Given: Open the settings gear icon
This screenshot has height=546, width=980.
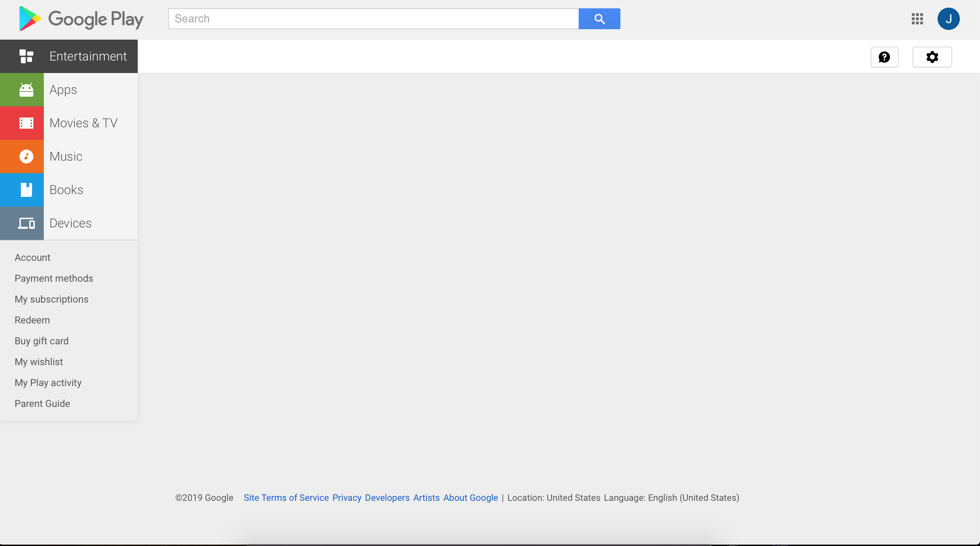Looking at the screenshot, I should pyautogui.click(x=932, y=57).
